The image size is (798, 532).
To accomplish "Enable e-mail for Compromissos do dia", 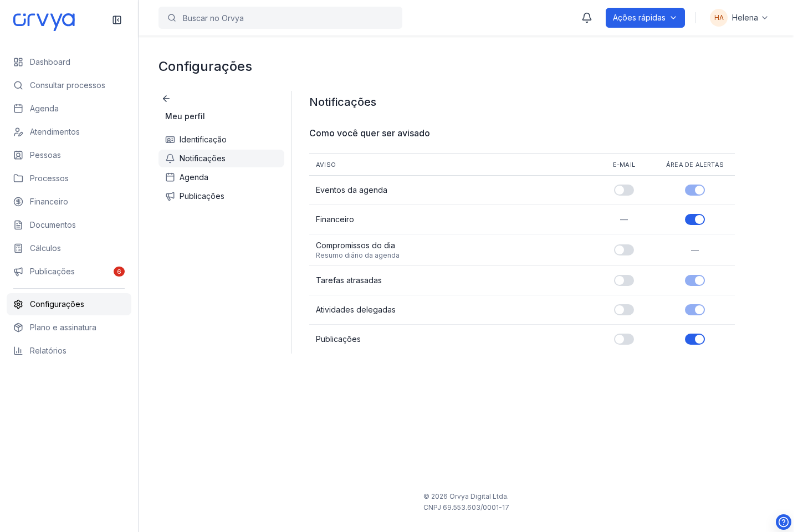I will point(624,250).
